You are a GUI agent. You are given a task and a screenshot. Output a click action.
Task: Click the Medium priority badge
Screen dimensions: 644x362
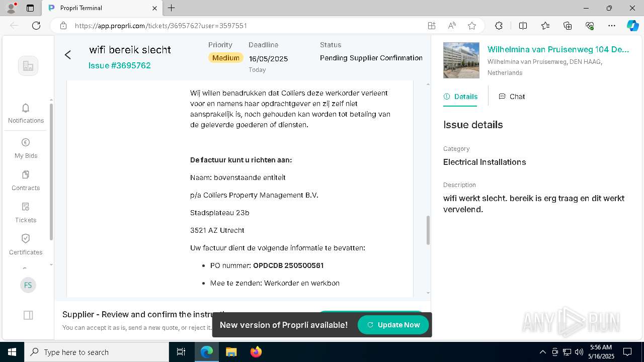point(226,58)
